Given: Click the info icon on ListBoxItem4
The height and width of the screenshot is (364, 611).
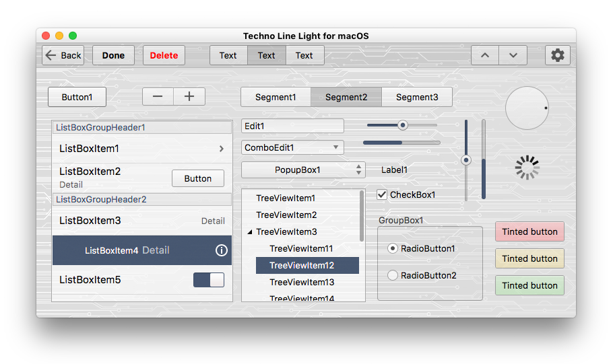Looking at the screenshot, I should 222,250.
